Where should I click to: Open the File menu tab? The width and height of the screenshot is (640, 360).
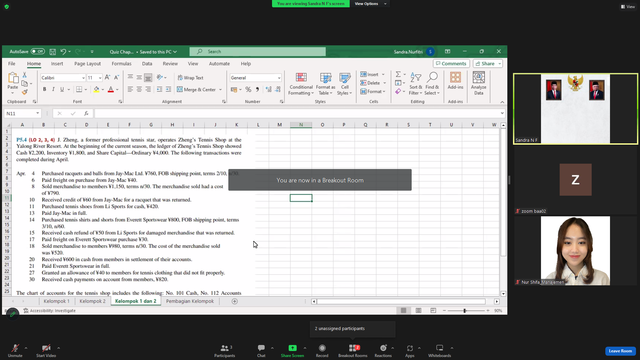(12, 64)
